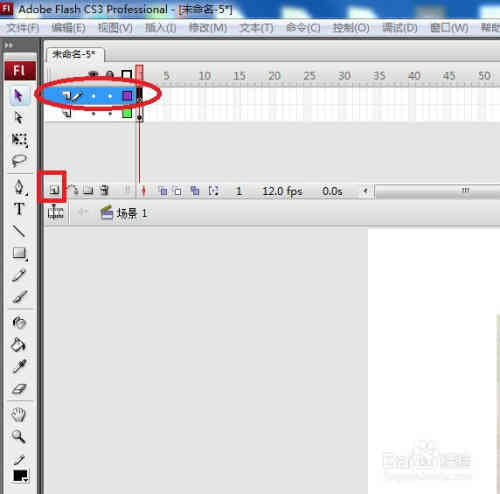Viewport: 500px width, 494px height.
Task: Toggle Onion Skin Outlines mode
Action: tap(178, 191)
